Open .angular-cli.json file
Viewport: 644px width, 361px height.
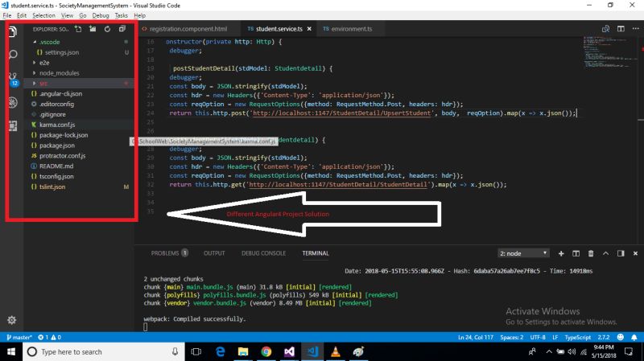coord(60,93)
